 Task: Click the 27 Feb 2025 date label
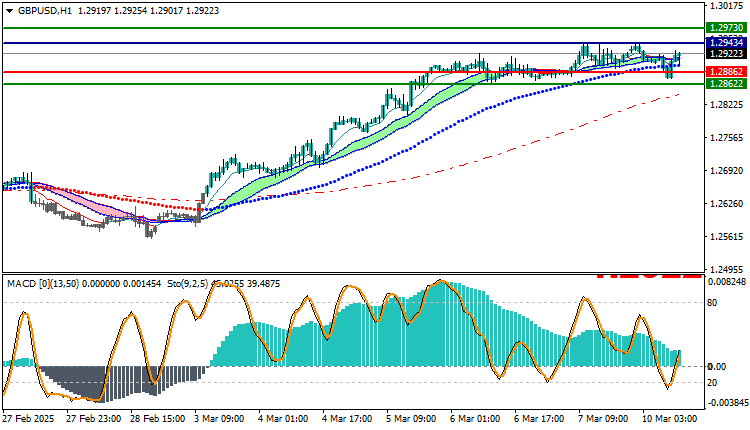tap(28, 419)
